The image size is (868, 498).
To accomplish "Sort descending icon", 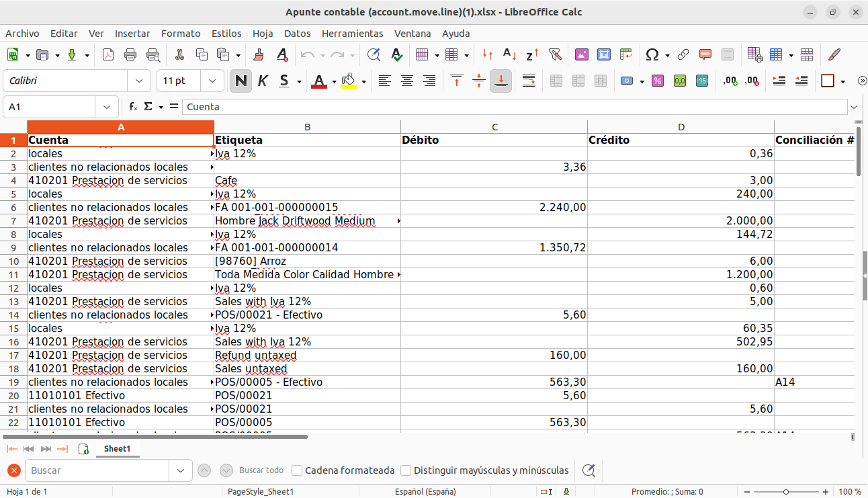I will pyautogui.click(x=532, y=55).
